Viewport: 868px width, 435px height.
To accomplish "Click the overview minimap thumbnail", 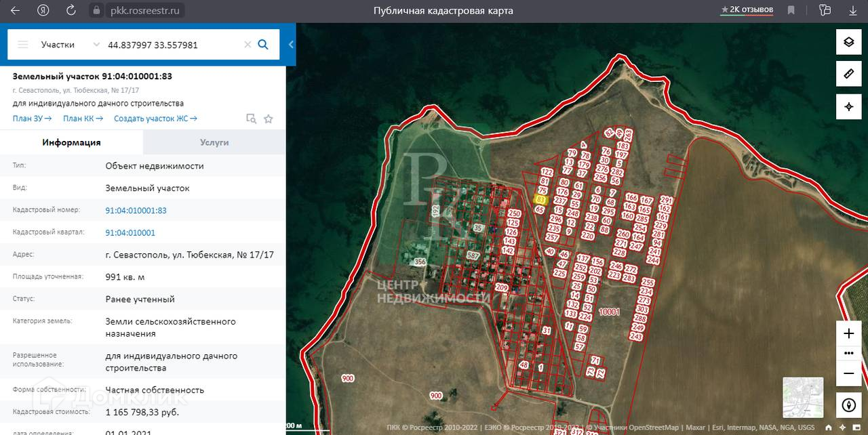I will (803, 398).
